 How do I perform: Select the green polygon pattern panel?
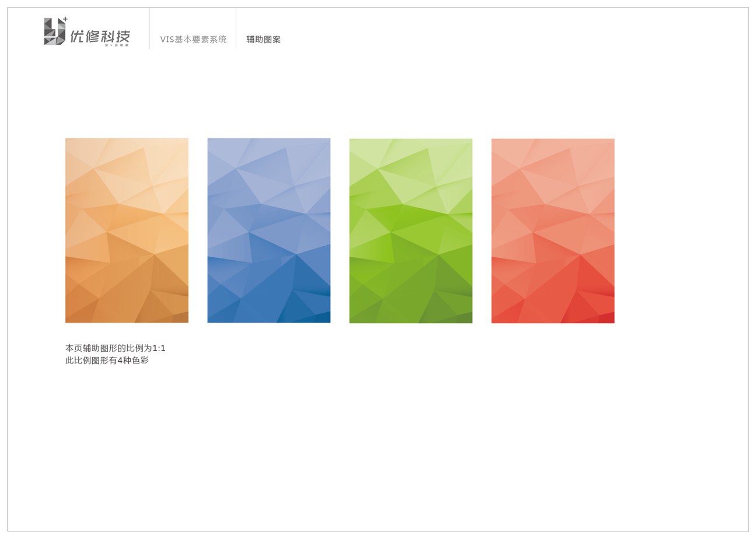point(411,230)
